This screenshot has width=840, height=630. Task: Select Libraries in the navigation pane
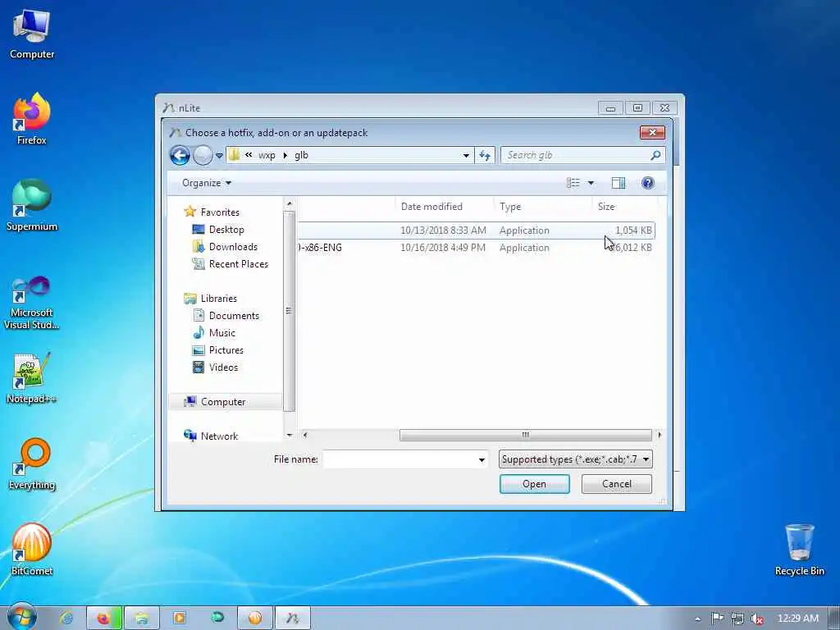pos(218,299)
